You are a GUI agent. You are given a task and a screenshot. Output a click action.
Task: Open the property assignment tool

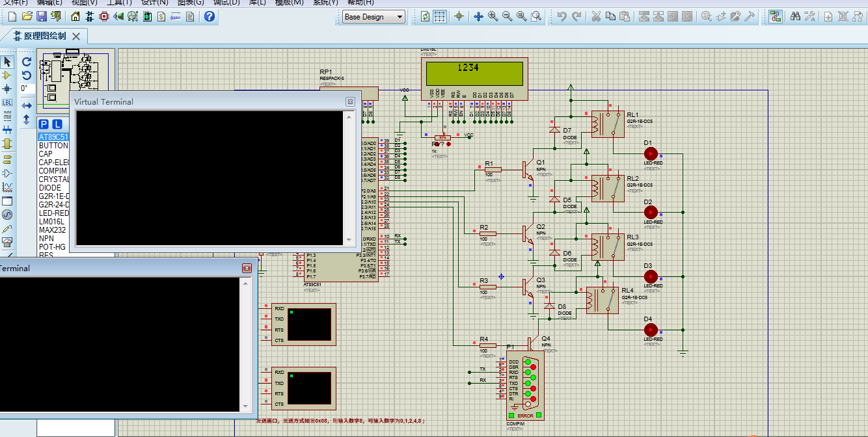coord(810,16)
